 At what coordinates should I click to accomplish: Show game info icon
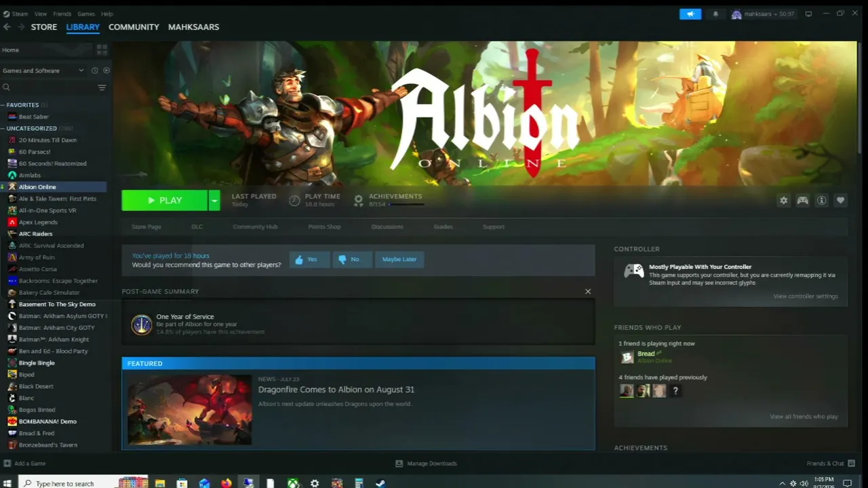click(822, 201)
